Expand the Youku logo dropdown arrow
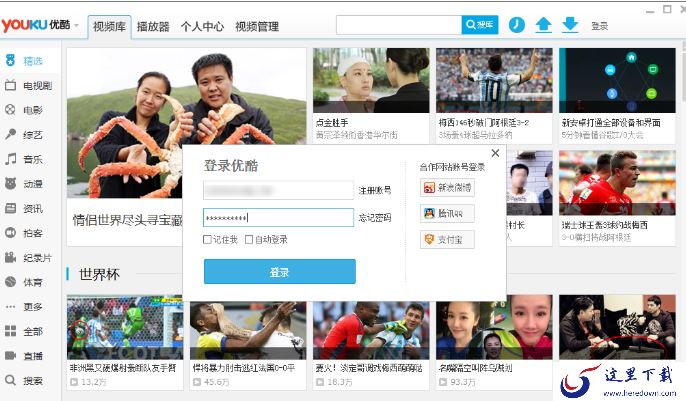686x401 pixels. 77,25
